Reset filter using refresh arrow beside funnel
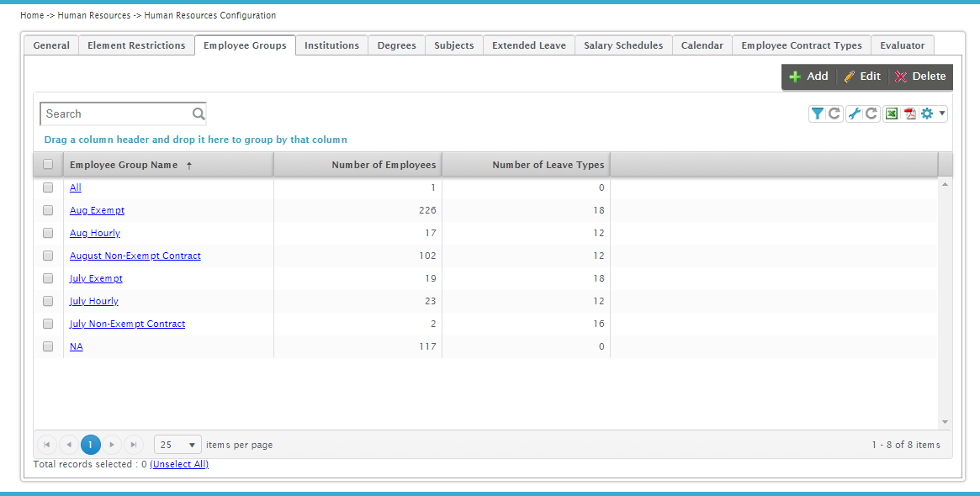This screenshot has width=980, height=496. pyautogui.click(x=834, y=113)
